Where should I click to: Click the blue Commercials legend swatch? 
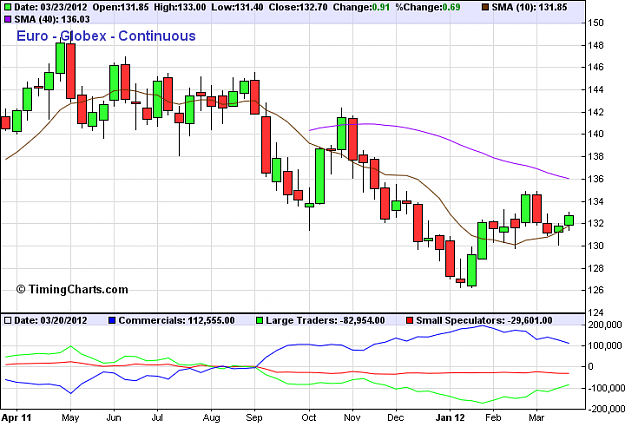[112, 320]
